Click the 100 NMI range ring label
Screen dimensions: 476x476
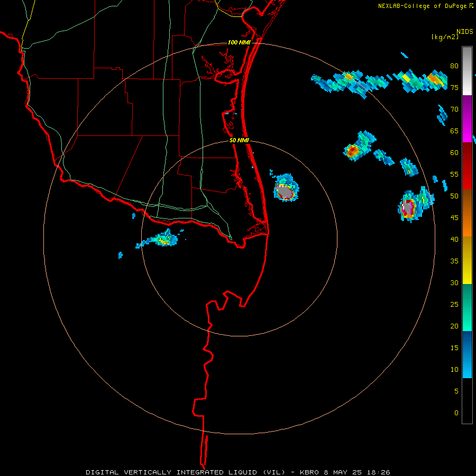pyautogui.click(x=239, y=42)
